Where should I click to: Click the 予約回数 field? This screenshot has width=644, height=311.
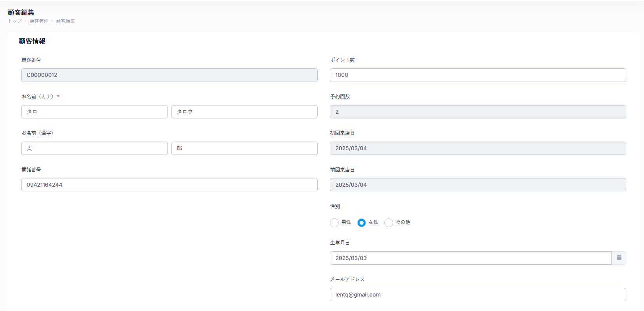tap(478, 112)
